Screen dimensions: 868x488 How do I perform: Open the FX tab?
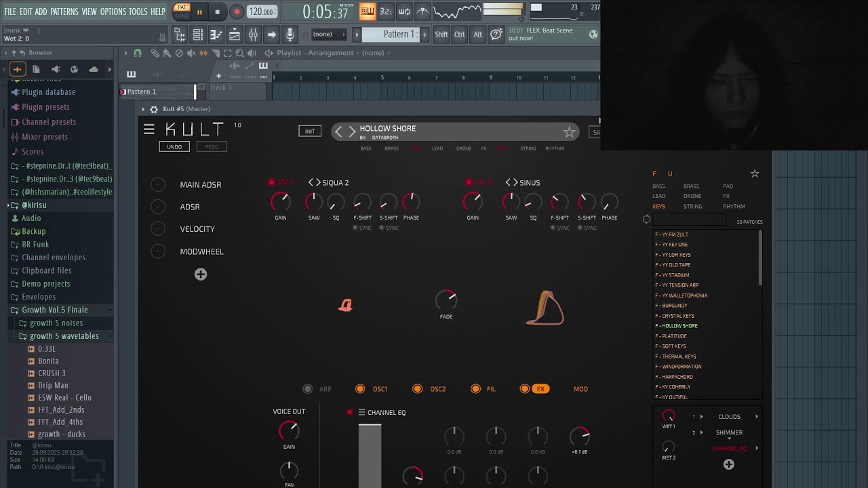[540, 389]
